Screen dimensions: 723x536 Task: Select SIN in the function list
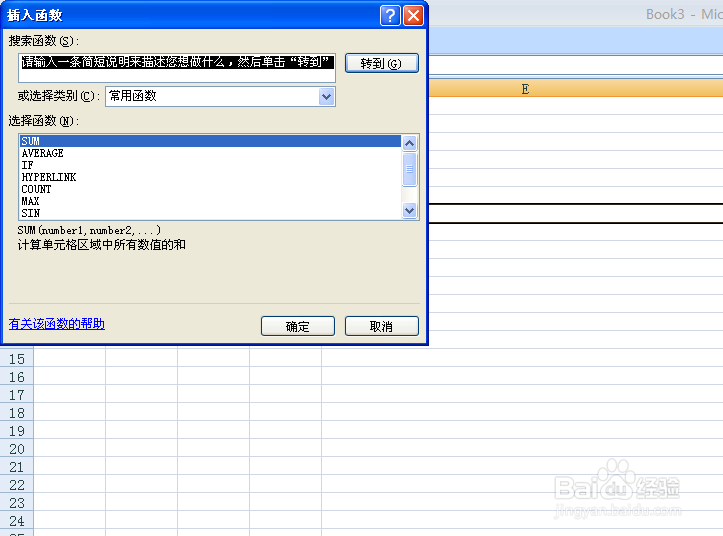(210, 213)
